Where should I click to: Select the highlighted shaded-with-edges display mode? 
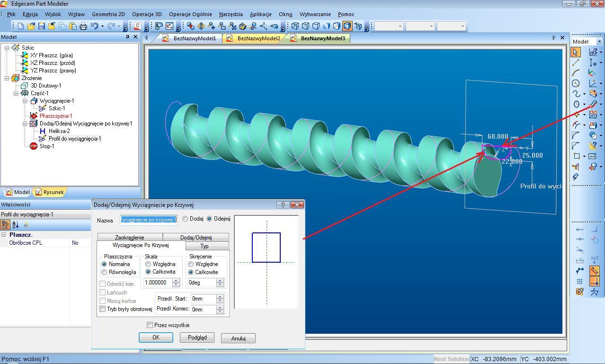click(x=347, y=27)
